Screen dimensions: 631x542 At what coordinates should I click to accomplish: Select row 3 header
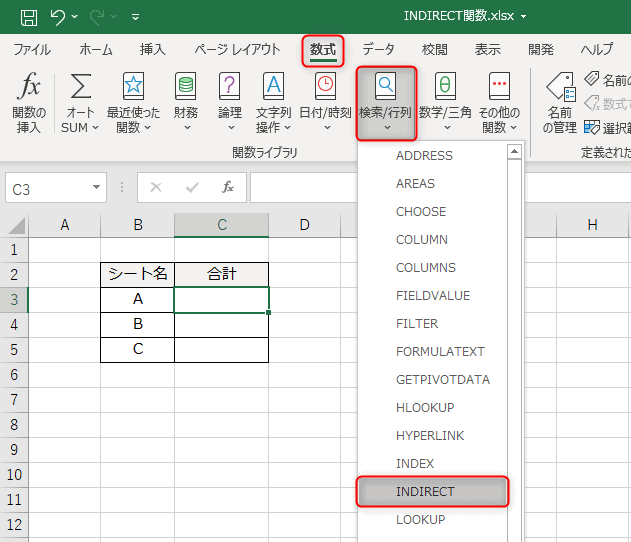coord(14,300)
